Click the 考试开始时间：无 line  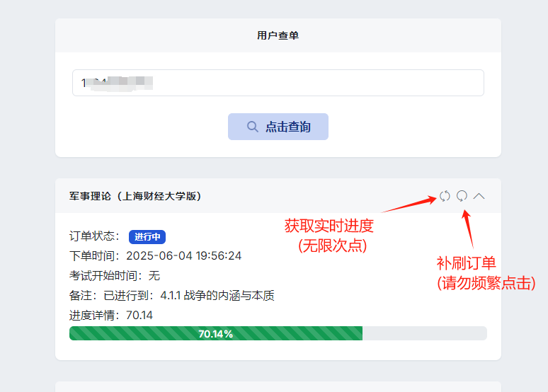pyautogui.click(x=115, y=275)
